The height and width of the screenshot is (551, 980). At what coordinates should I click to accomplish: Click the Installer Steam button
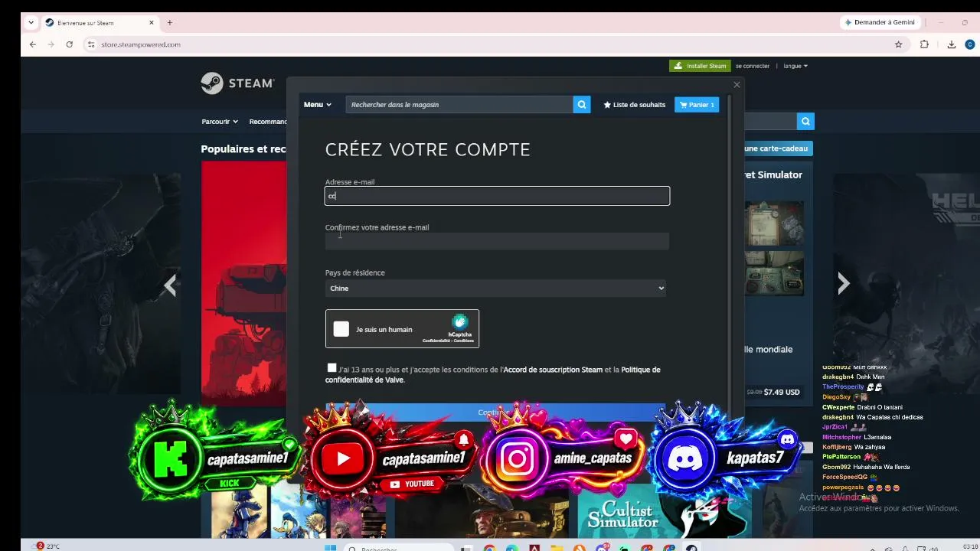[x=700, y=66]
